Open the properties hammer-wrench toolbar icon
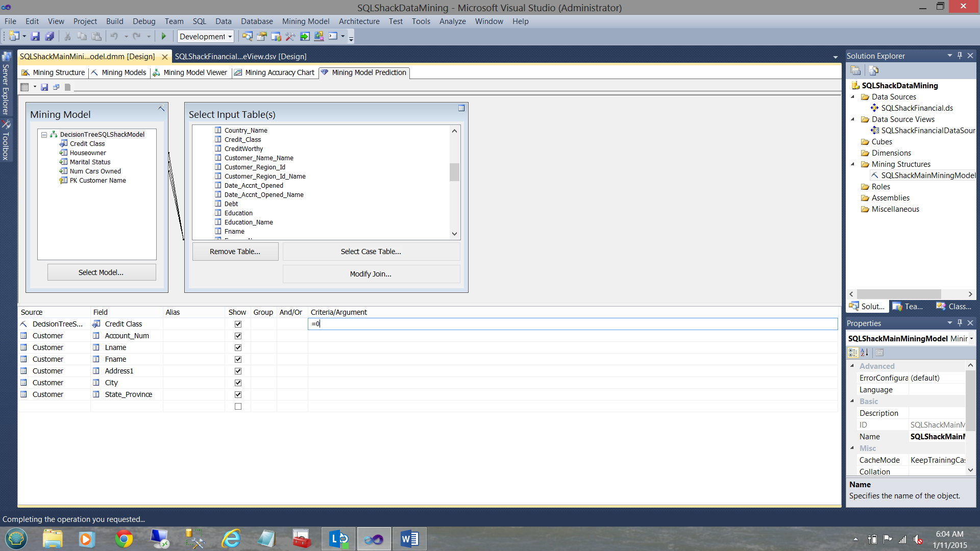This screenshot has height=551, width=980. (290, 36)
